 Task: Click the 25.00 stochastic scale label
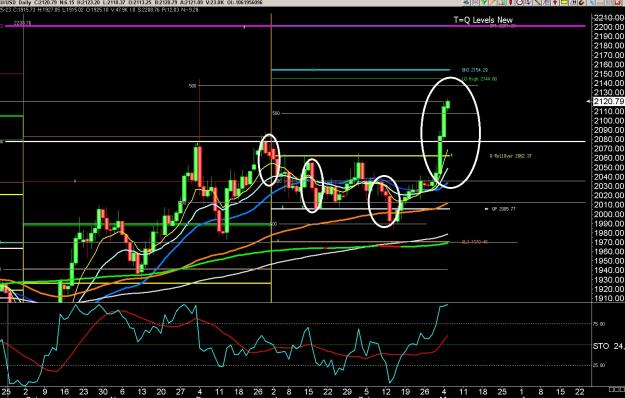click(599, 365)
